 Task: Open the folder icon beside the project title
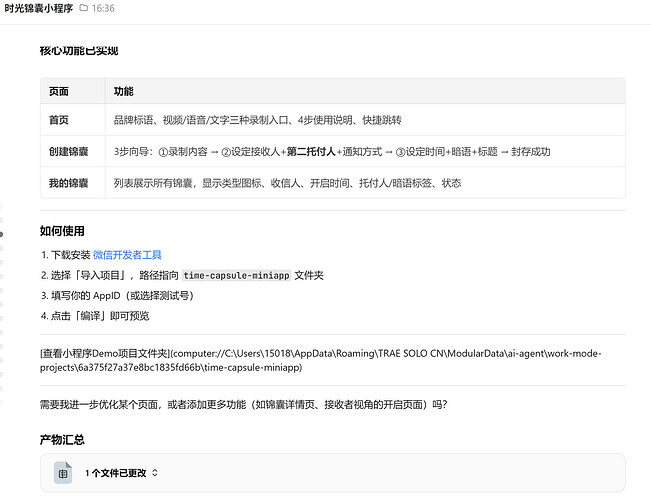point(84,8)
